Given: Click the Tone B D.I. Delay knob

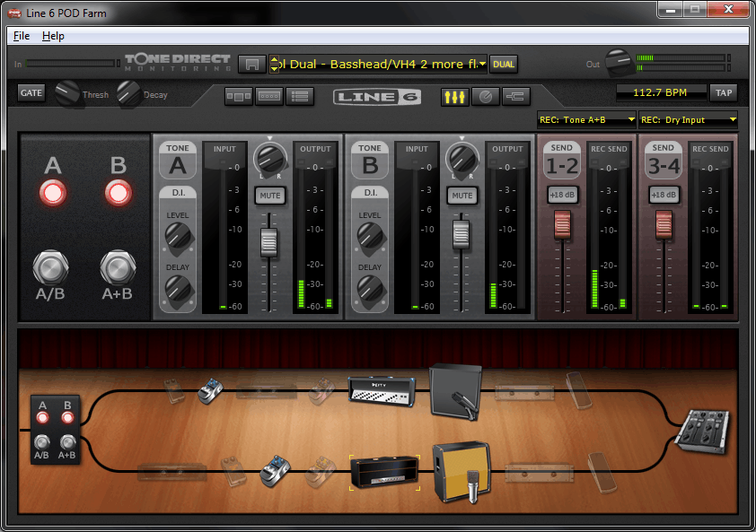Looking at the screenshot, I should pos(370,288).
